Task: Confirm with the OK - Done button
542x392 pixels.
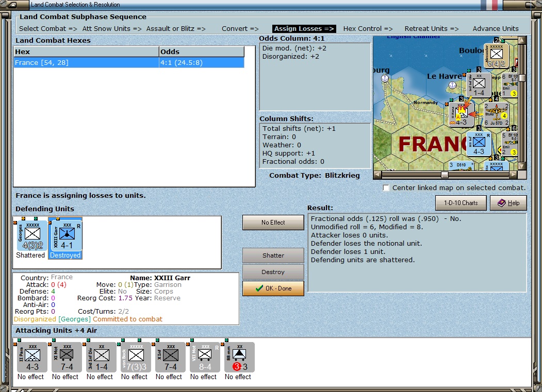Action: 273,288
